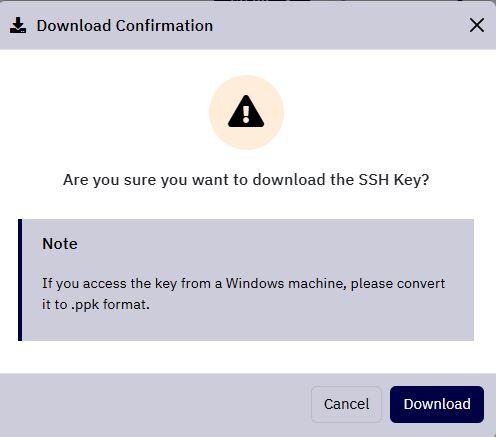Click the Download Confirmation title text

pos(125,26)
